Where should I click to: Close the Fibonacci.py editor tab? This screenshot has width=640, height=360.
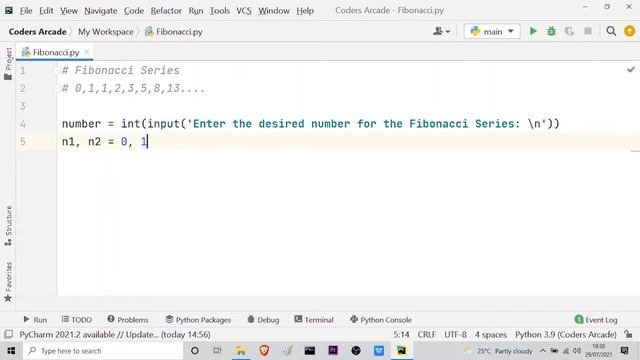[x=87, y=52]
